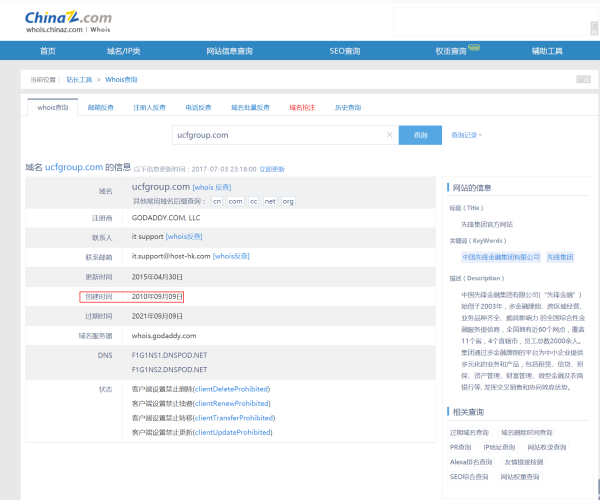This screenshot has width=600, height=500.
Task: Switch to the 注册人反查 tab
Action: pyautogui.click(x=149, y=107)
